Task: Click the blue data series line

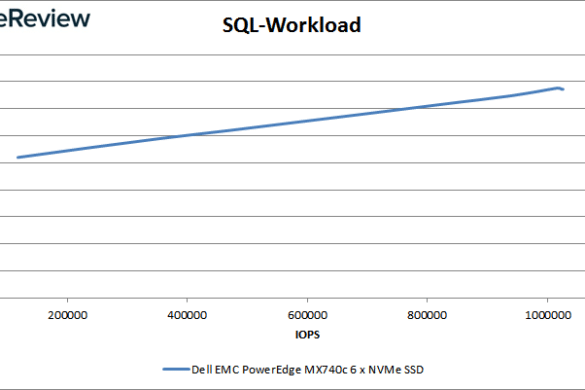Action: [x=291, y=122]
